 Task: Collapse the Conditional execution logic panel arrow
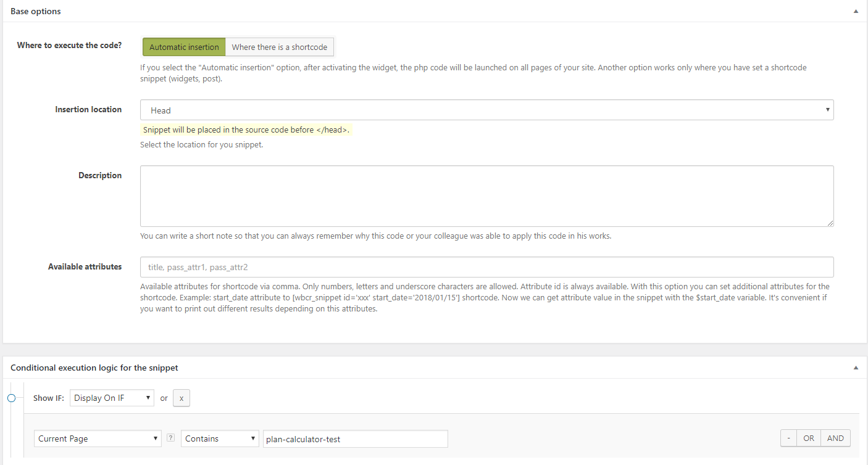coord(856,368)
